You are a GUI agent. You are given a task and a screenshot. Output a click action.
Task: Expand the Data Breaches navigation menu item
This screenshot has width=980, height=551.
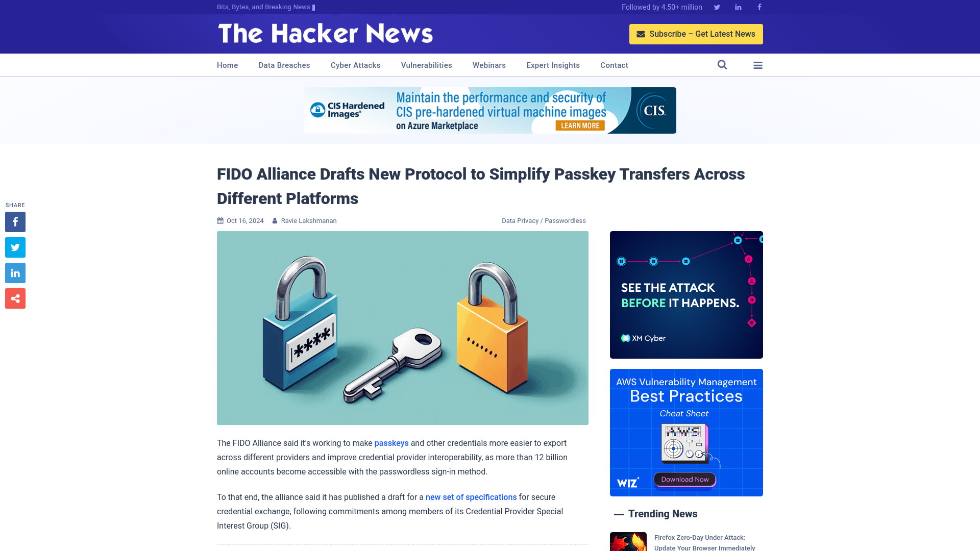click(284, 65)
